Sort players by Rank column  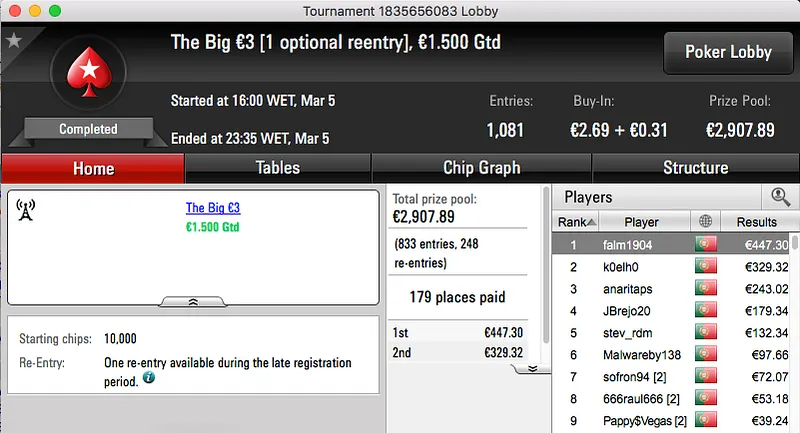[578, 222]
